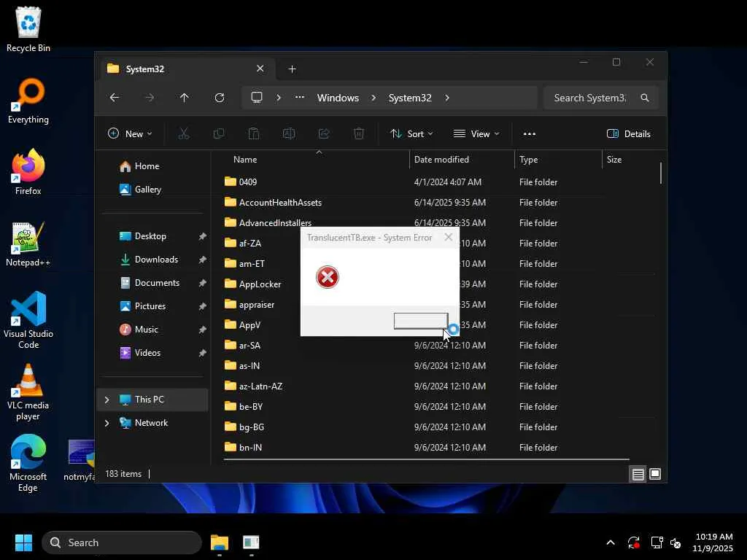Viewport: 747px width, 560px height.
Task: Show hidden path ellipsis in address bar
Action: pyautogui.click(x=300, y=97)
